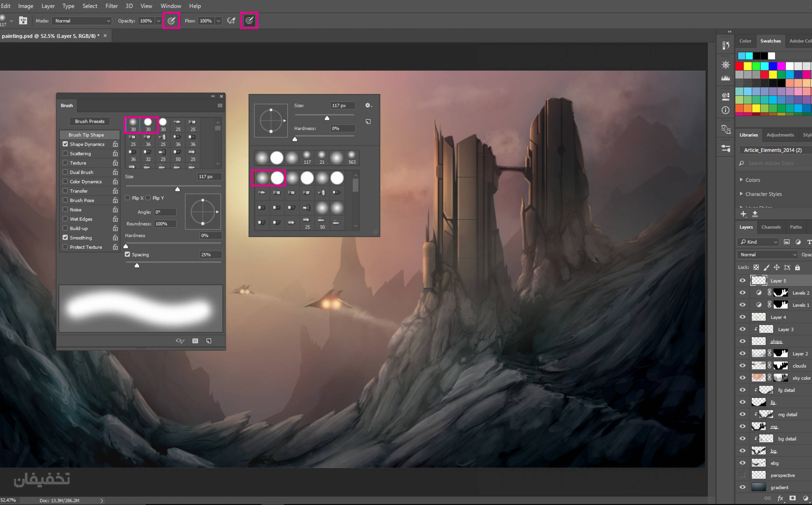Image resolution: width=812 pixels, height=505 pixels.
Task: Uncheck the Spacing checkbox
Action: click(128, 254)
